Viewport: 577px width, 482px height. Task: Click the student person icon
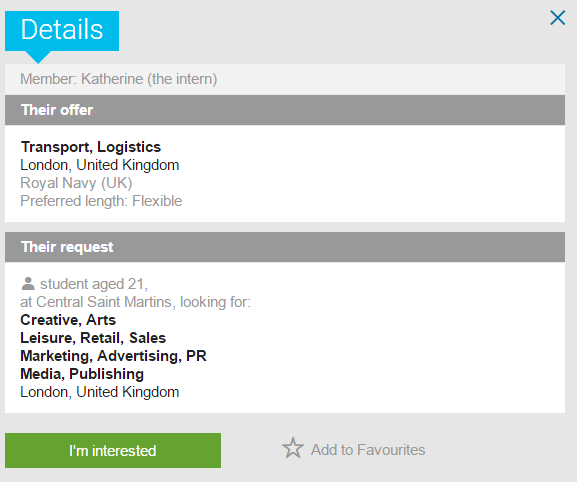[x=28, y=284]
